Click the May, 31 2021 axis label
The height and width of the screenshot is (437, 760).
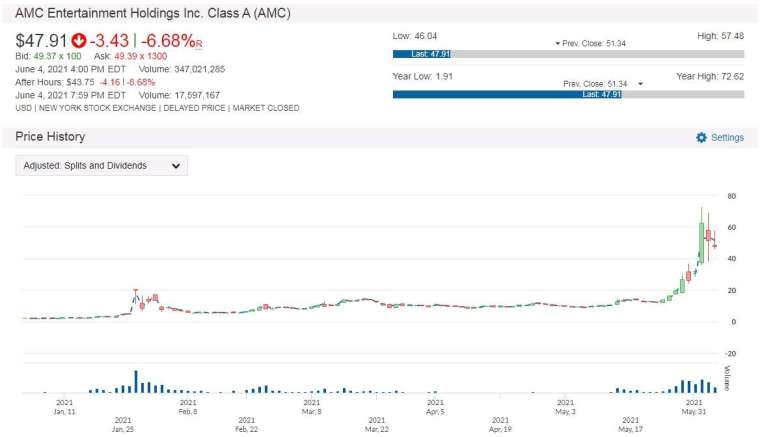point(694,407)
